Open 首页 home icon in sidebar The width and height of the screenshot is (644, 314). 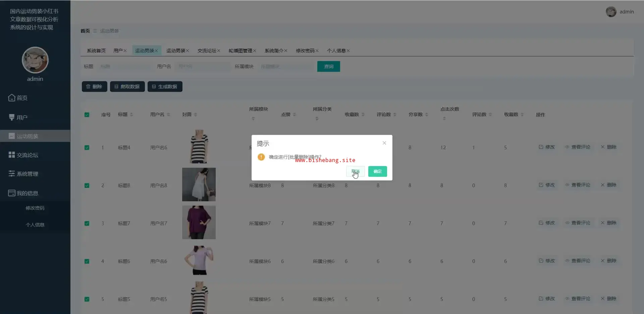(x=12, y=98)
